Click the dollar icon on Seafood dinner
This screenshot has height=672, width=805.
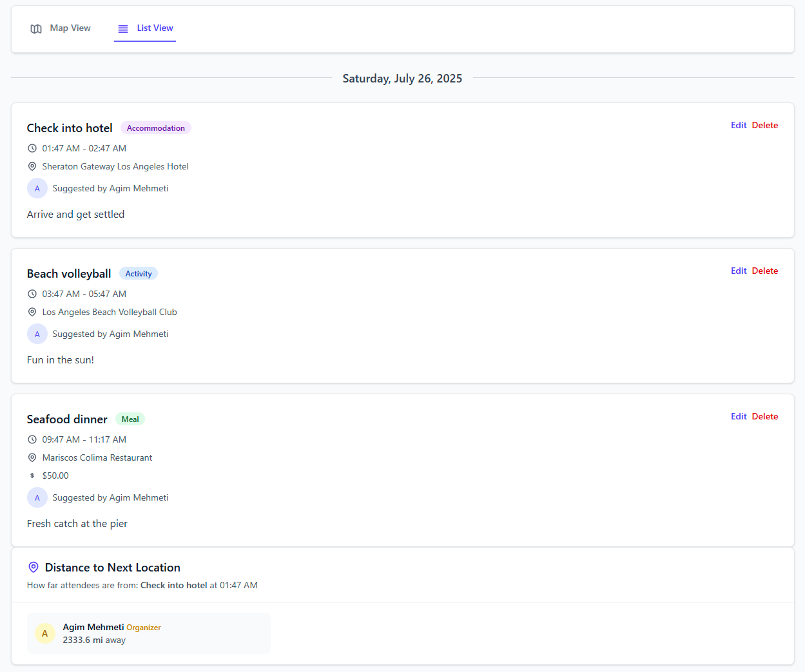[x=32, y=475]
